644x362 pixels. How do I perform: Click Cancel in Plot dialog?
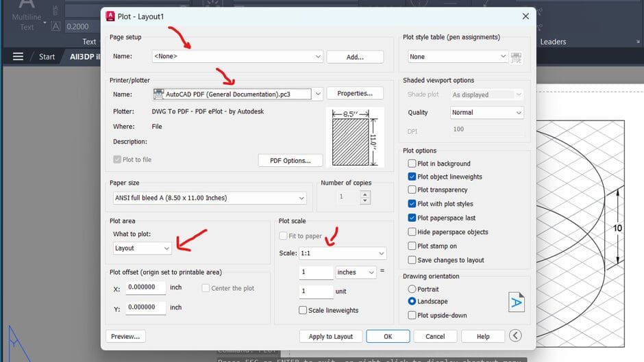pyautogui.click(x=435, y=336)
